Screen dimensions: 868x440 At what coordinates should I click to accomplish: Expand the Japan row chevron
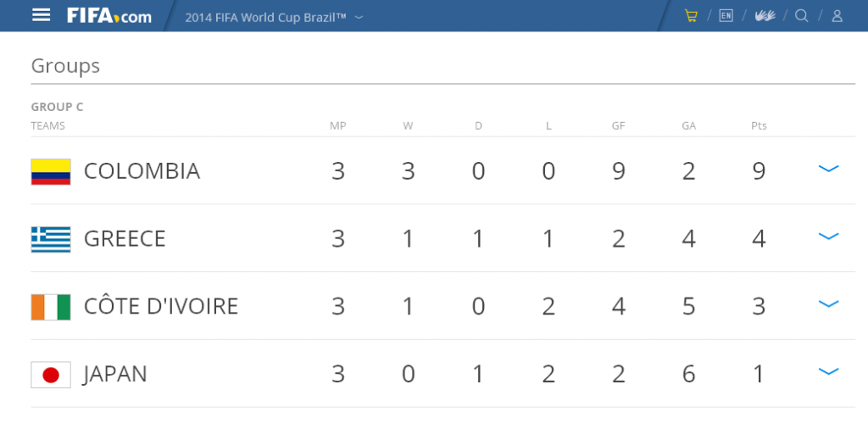click(x=829, y=371)
